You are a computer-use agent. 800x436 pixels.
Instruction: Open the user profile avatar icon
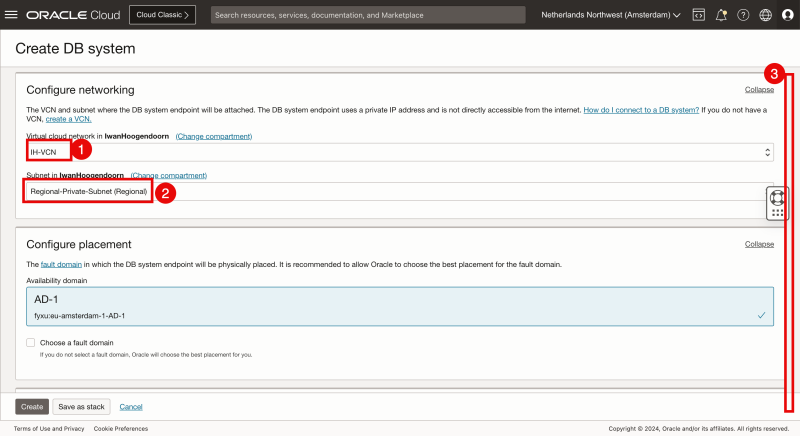(x=788, y=15)
